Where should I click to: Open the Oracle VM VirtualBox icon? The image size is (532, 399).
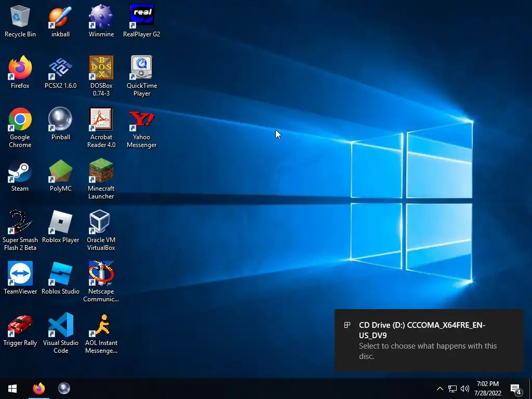pyautogui.click(x=101, y=230)
